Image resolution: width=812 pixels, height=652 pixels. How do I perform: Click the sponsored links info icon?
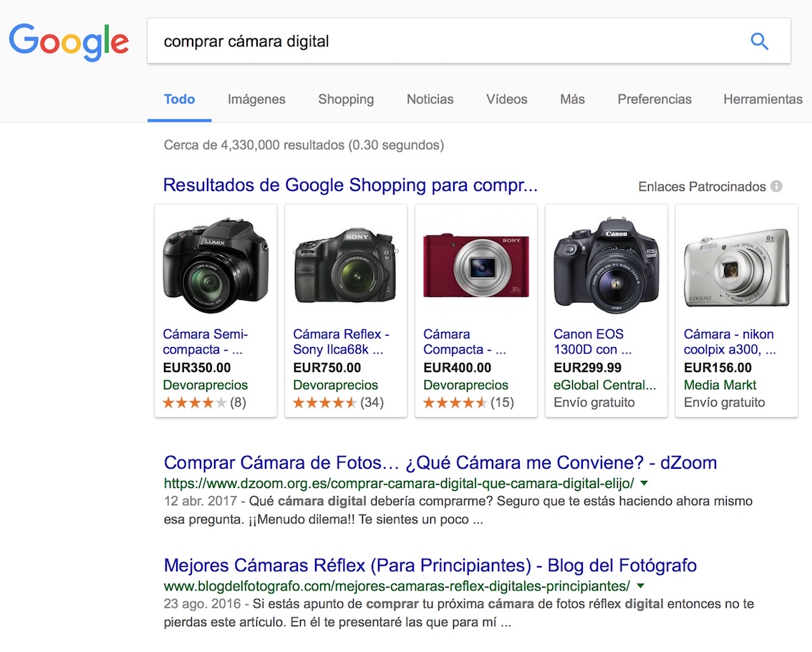(x=776, y=186)
